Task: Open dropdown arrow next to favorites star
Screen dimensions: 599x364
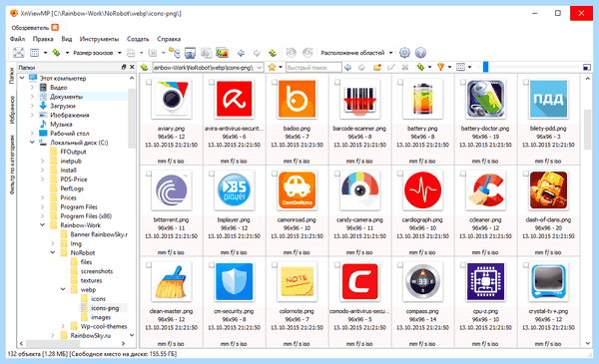Action: 281,68
